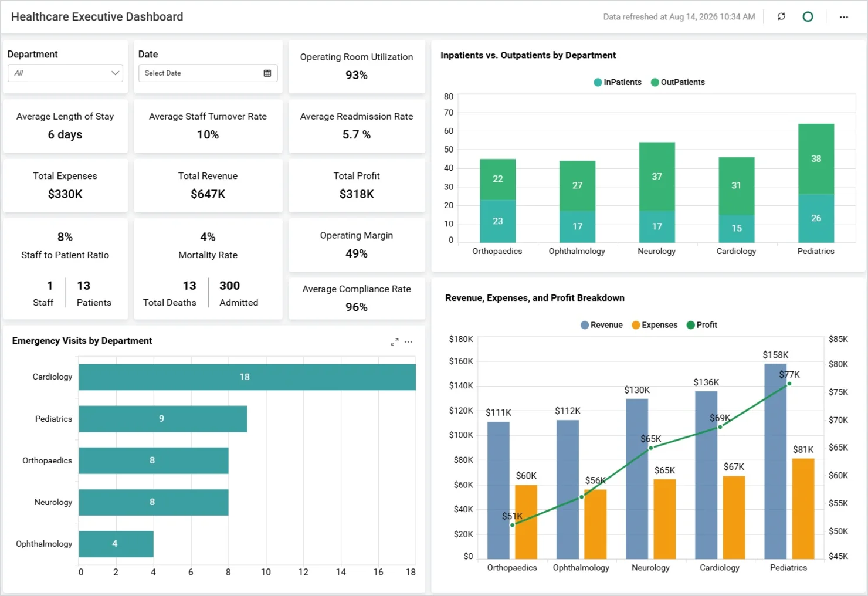
Task: Click the Mortality Rate 4% value
Action: click(x=208, y=237)
